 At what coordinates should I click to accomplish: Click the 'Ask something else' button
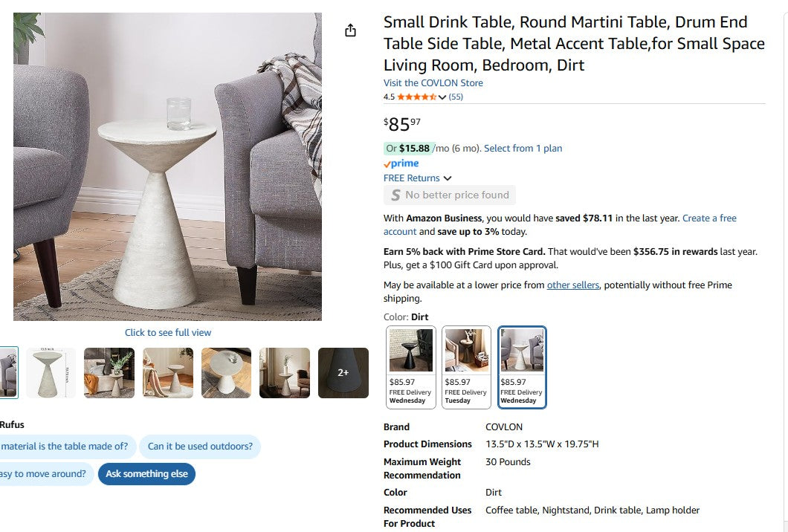click(x=146, y=474)
